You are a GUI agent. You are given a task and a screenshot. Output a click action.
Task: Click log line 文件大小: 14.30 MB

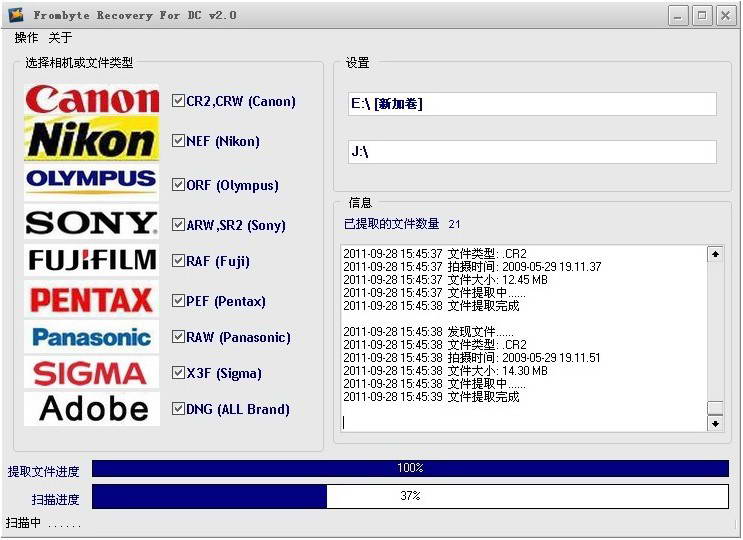click(x=445, y=371)
